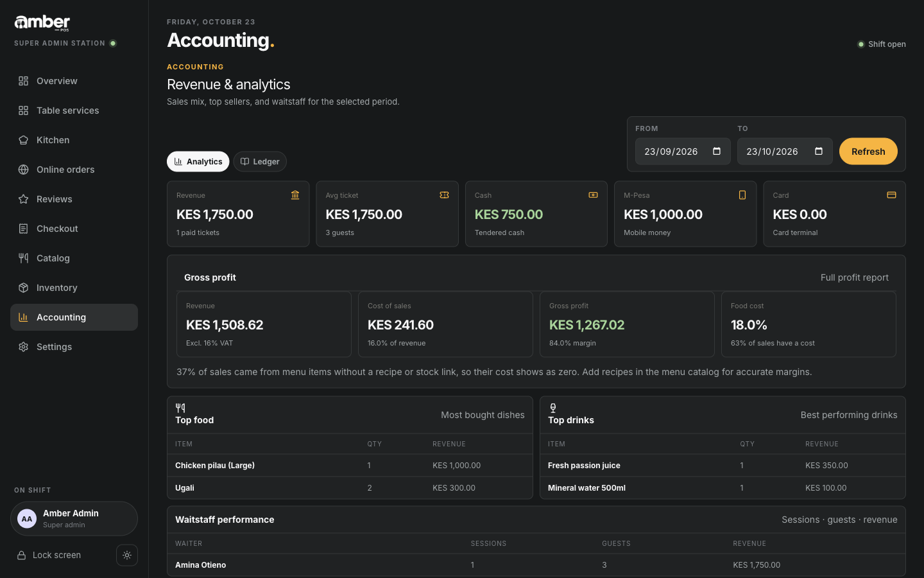Select the Fresh passion juice row
Screen dimensions: 924x578
click(x=723, y=466)
